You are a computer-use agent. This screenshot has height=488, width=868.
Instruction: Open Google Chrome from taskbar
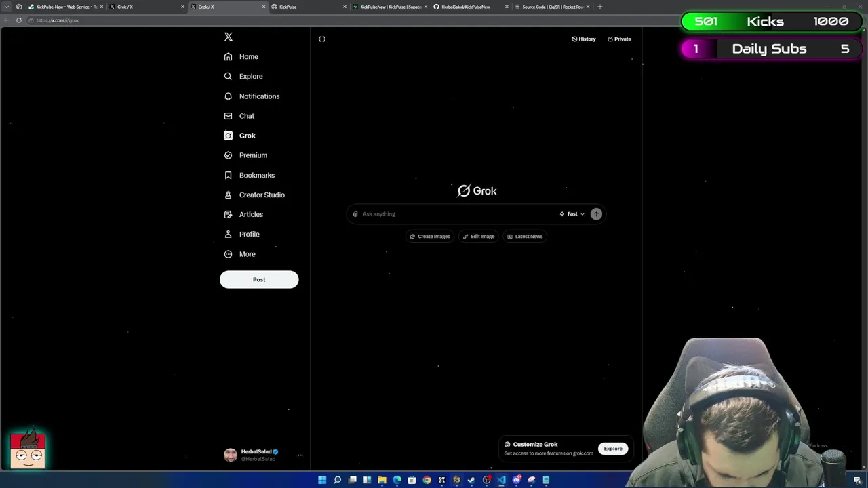point(427,480)
